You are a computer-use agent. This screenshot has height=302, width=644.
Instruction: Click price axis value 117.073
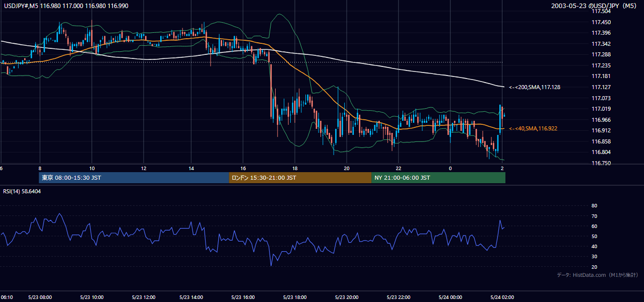click(x=600, y=98)
